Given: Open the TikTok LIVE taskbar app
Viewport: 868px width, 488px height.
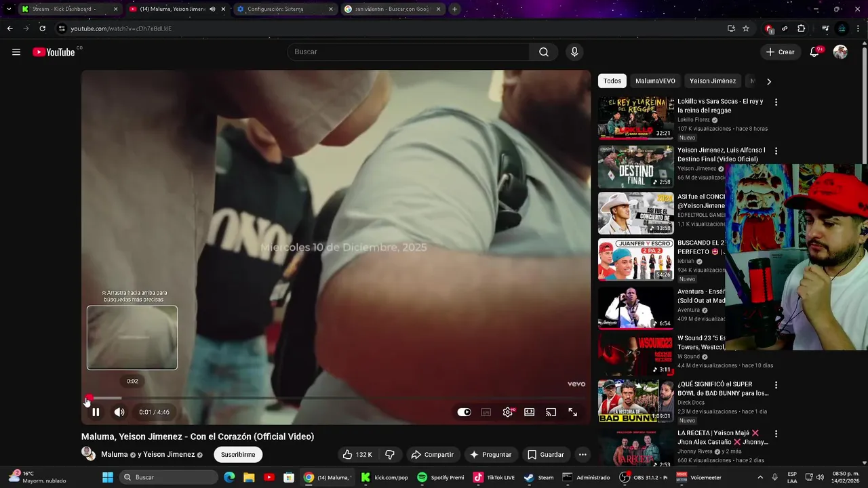Looking at the screenshot, I should [494, 477].
